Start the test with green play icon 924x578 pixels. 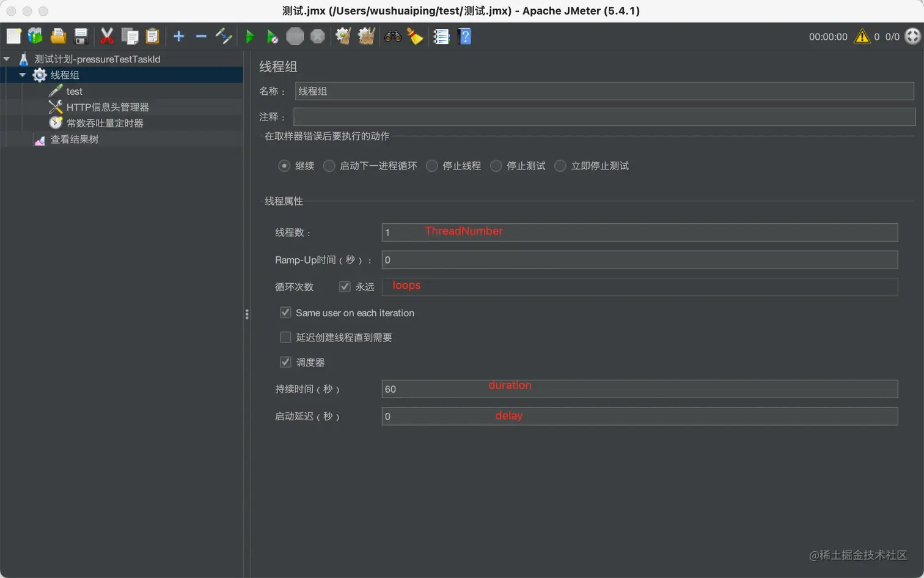pyautogui.click(x=250, y=37)
